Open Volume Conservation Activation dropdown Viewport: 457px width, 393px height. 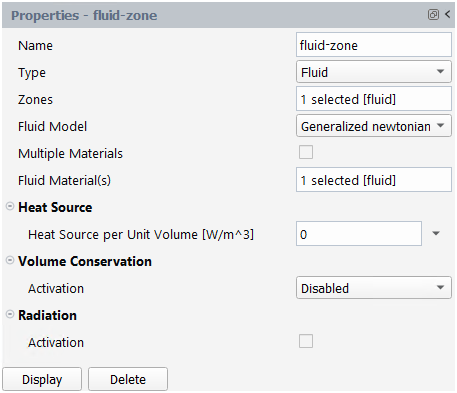point(374,287)
